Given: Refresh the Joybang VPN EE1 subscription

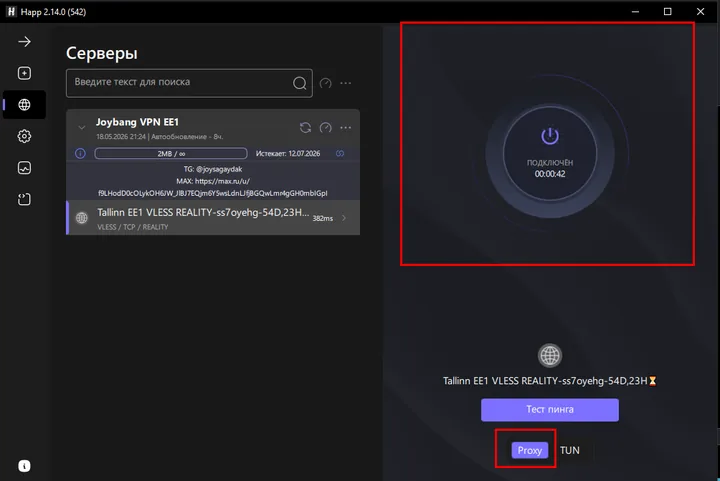Looking at the screenshot, I should (305, 128).
